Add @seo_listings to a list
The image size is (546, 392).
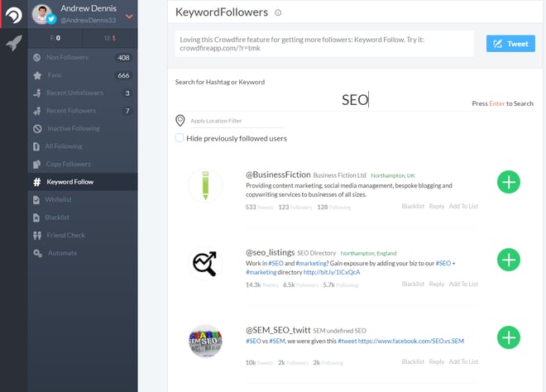click(x=463, y=284)
